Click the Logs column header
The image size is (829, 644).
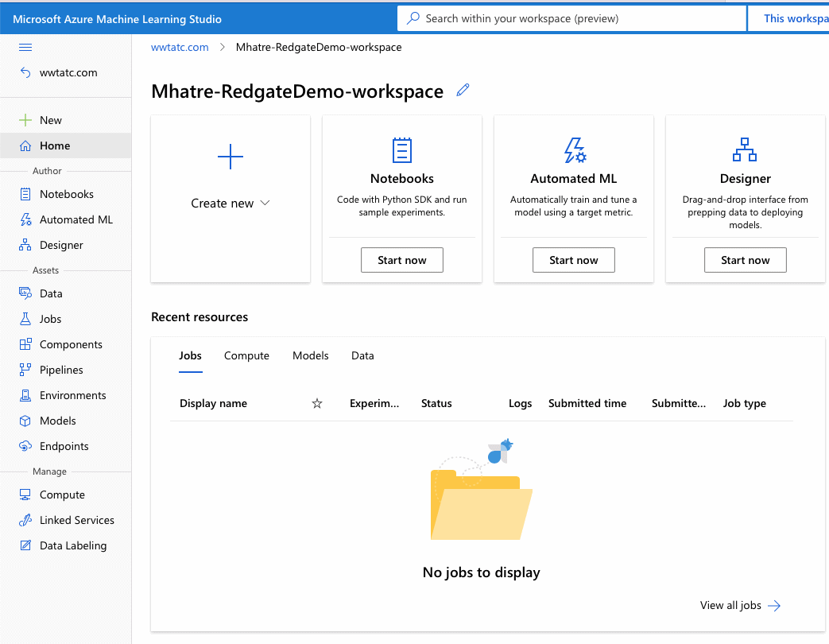[x=521, y=403]
